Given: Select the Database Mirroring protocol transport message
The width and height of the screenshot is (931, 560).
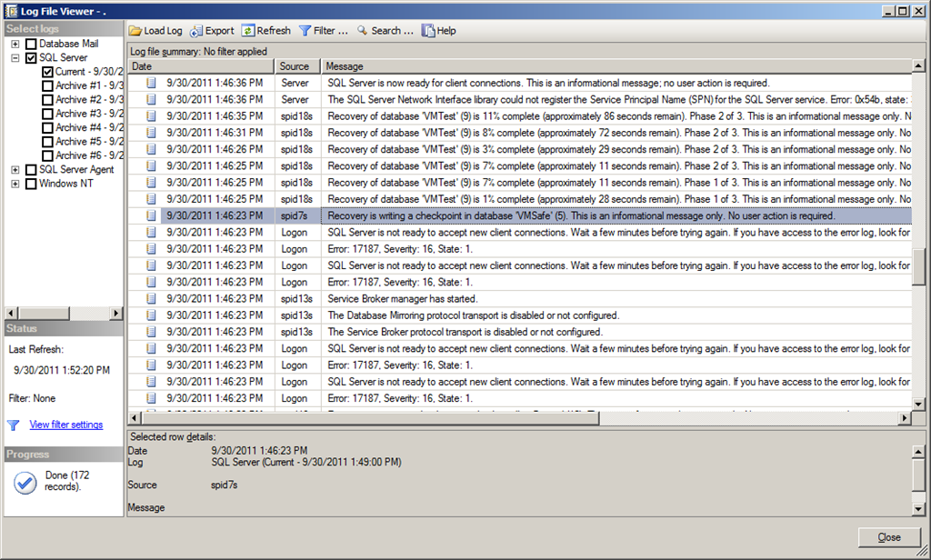Looking at the screenshot, I should (473, 315).
